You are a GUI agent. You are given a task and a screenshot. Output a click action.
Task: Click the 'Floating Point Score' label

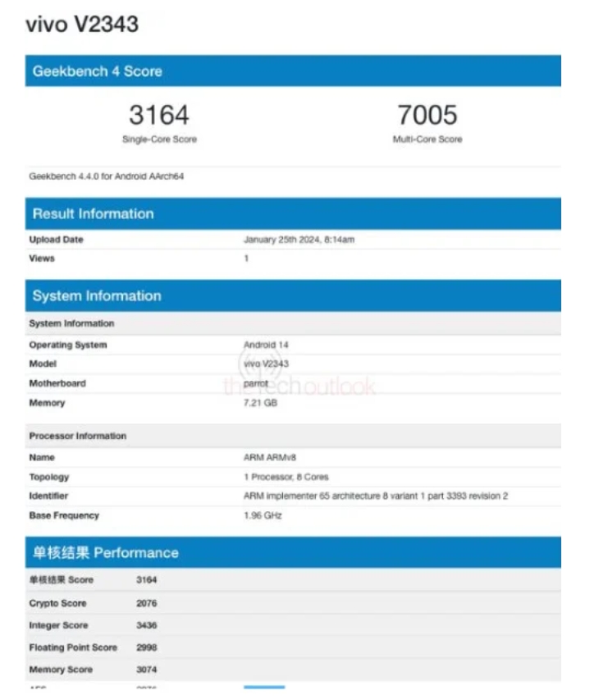(73, 647)
